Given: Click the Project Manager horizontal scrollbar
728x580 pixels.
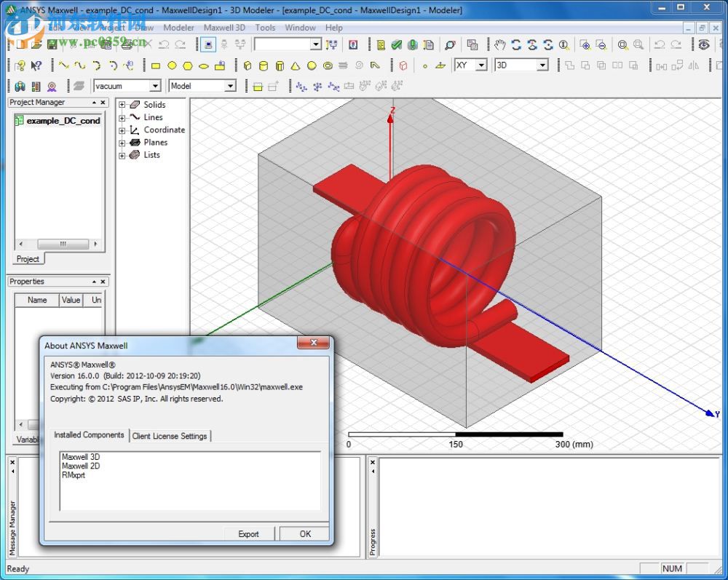Looking at the screenshot, I should [62, 244].
